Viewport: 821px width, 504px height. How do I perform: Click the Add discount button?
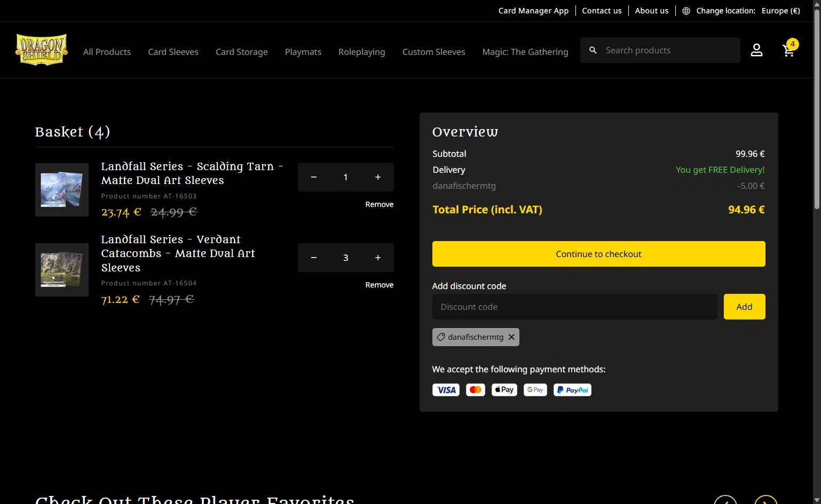tap(745, 307)
